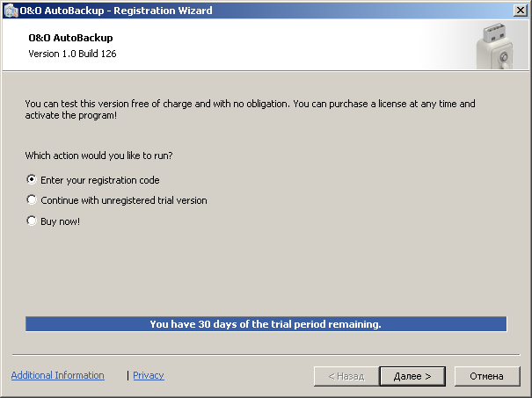Close the Registration Wizard window
This screenshot has height=398, width=532.
[x=520, y=10]
